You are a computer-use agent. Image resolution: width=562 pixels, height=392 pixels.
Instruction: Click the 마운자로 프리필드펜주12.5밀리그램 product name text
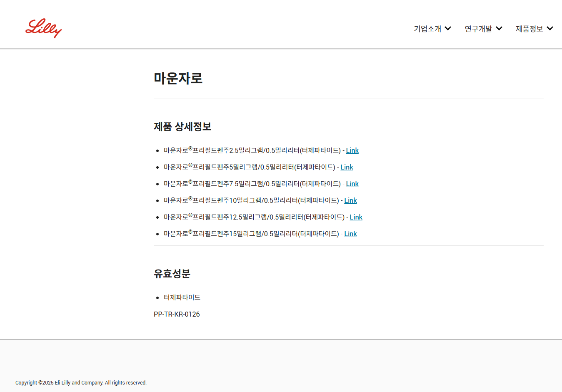point(254,217)
